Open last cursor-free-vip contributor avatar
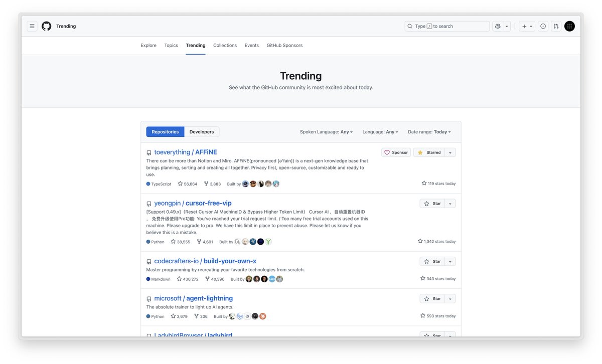Viewport: 602px width, 364px height. [x=268, y=242]
